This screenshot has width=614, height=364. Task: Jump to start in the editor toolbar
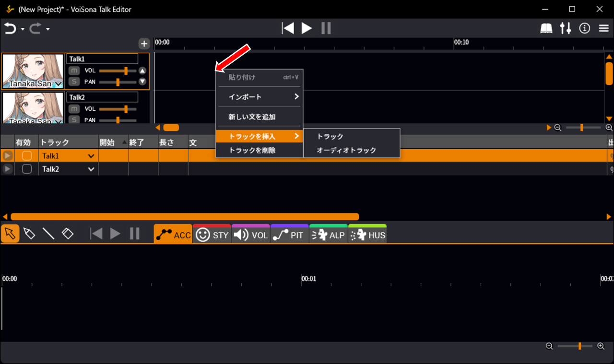pos(96,234)
